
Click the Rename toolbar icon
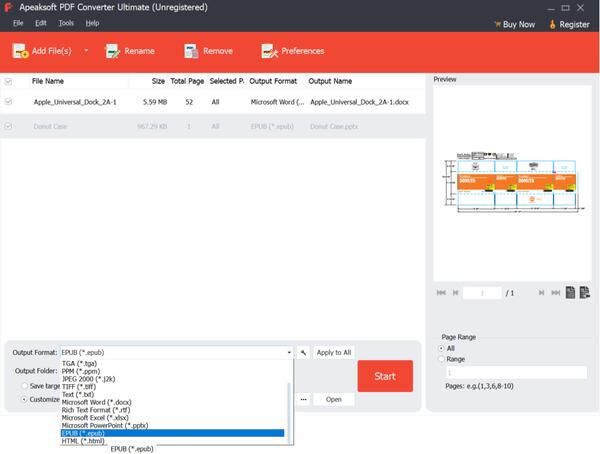113,51
